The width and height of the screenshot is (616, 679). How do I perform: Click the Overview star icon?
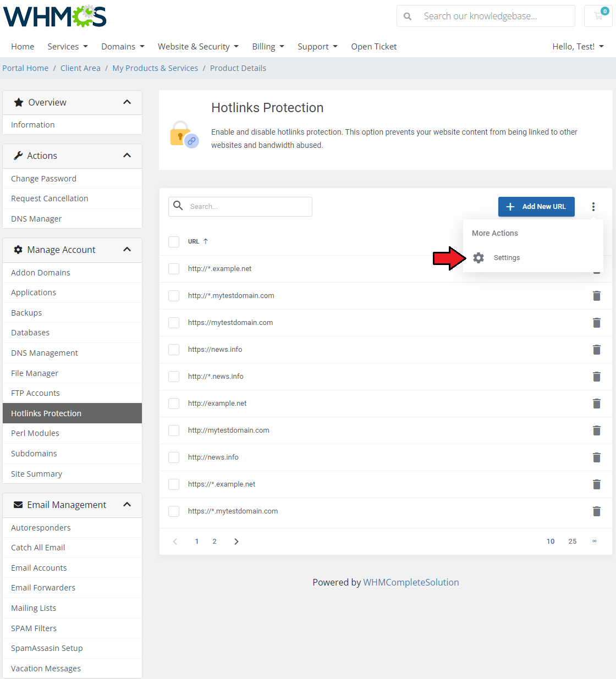[19, 102]
